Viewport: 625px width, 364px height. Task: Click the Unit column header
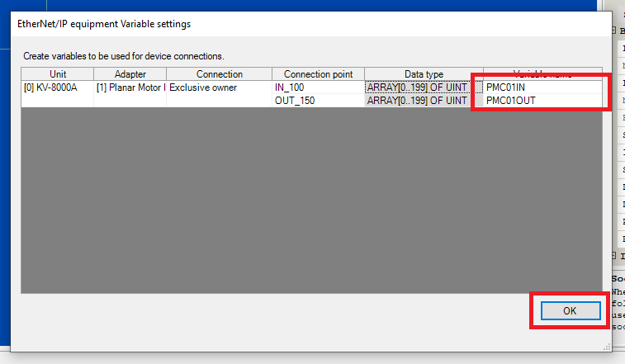[57, 74]
